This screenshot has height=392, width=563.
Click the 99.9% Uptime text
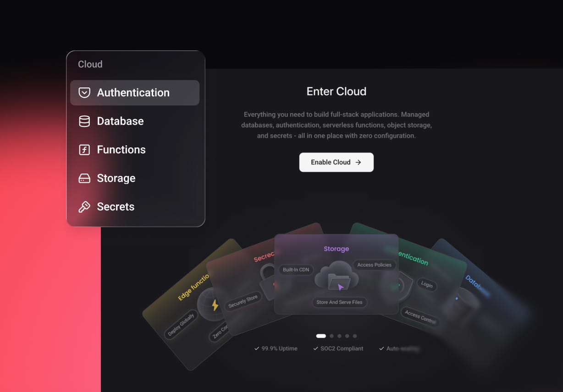tap(280, 348)
